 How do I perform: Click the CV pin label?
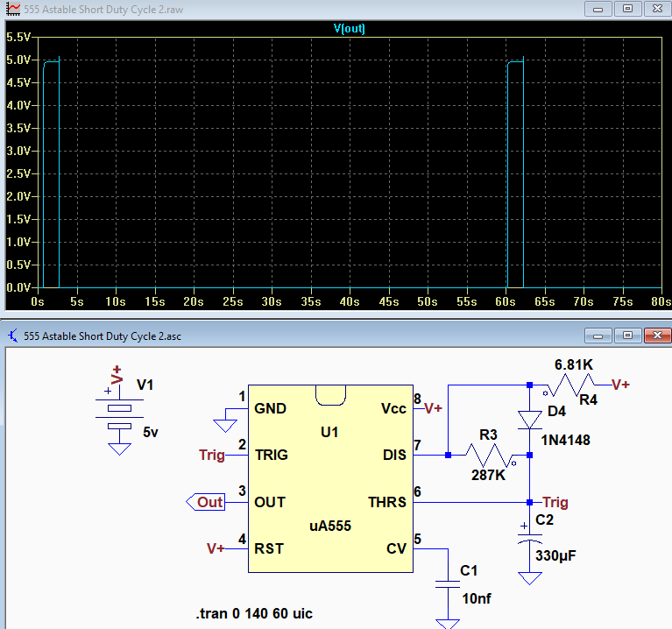pos(396,548)
